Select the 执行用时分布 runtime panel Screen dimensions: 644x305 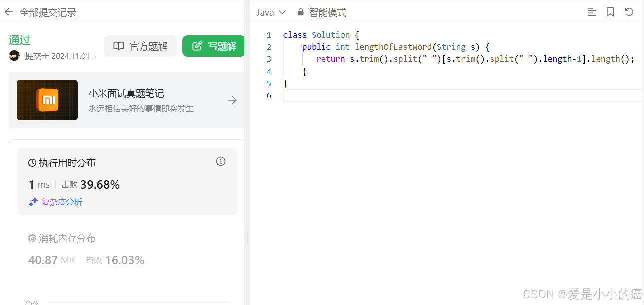point(127,181)
